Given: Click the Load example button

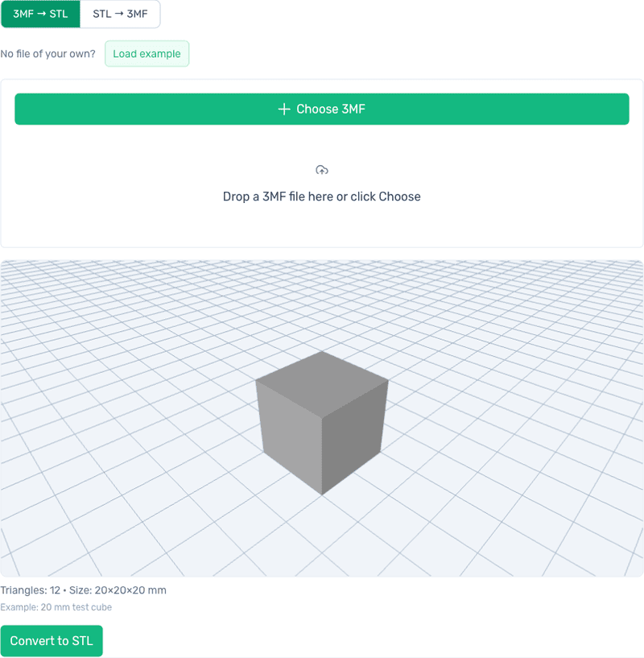Looking at the screenshot, I should point(147,54).
